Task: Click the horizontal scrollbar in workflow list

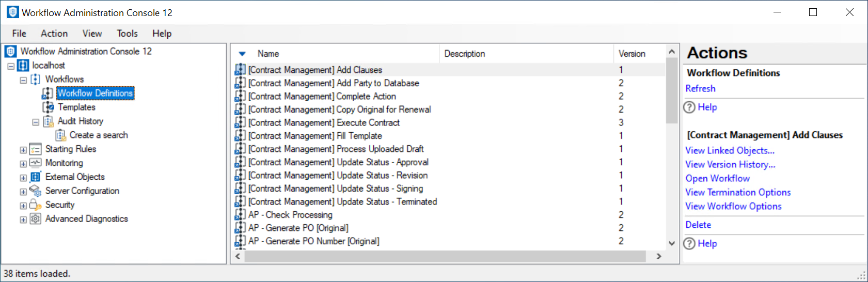Action: pos(444,256)
